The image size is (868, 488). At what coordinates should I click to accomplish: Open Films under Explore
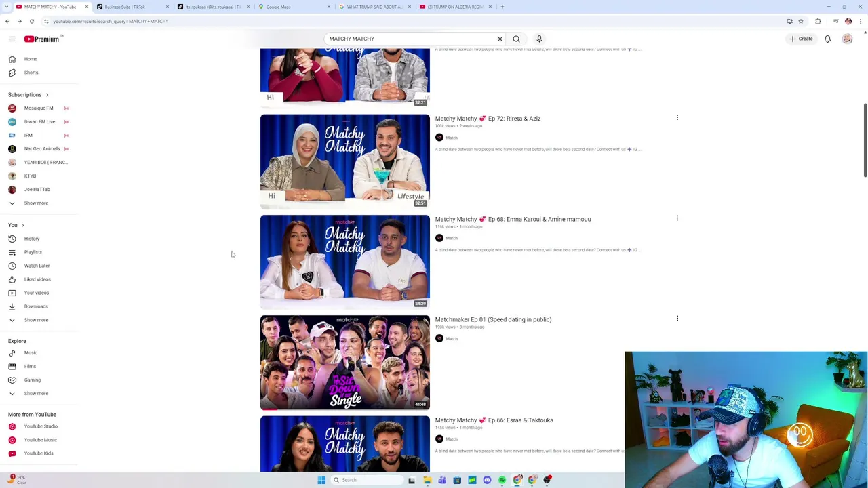pos(30,366)
